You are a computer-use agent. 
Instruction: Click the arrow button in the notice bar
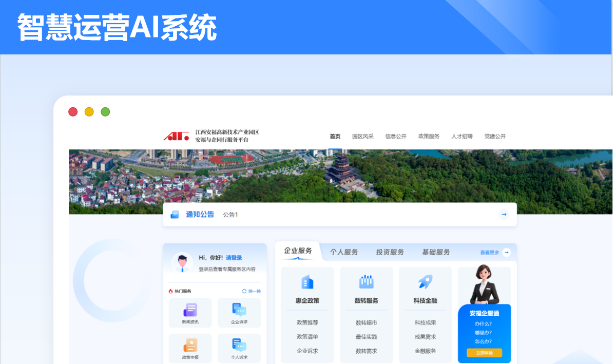504,214
